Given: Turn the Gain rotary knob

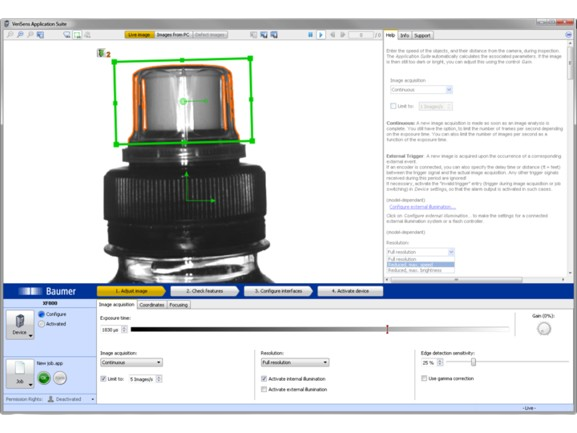Looking at the screenshot, I should (544, 329).
